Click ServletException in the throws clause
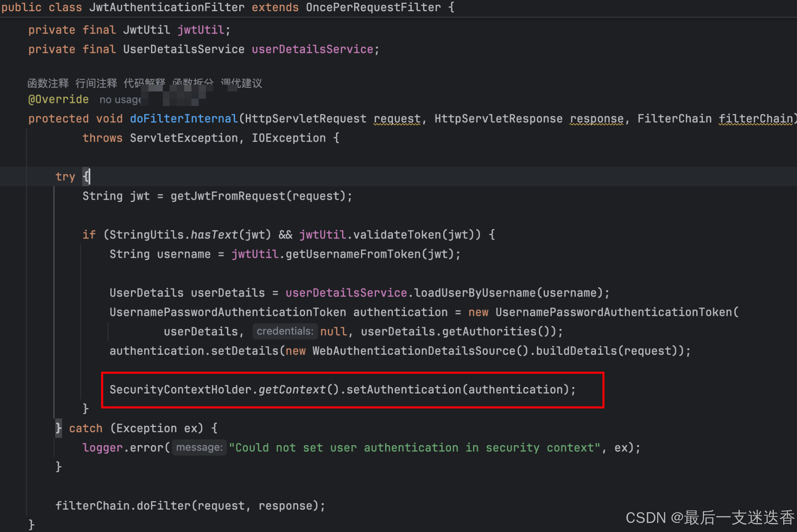The width and height of the screenshot is (797, 532). click(184, 138)
